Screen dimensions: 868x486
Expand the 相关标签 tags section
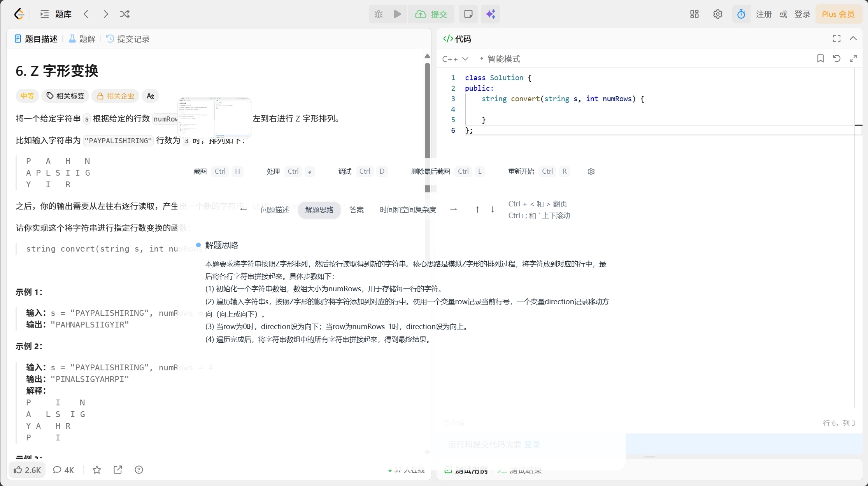(x=65, y=96)
